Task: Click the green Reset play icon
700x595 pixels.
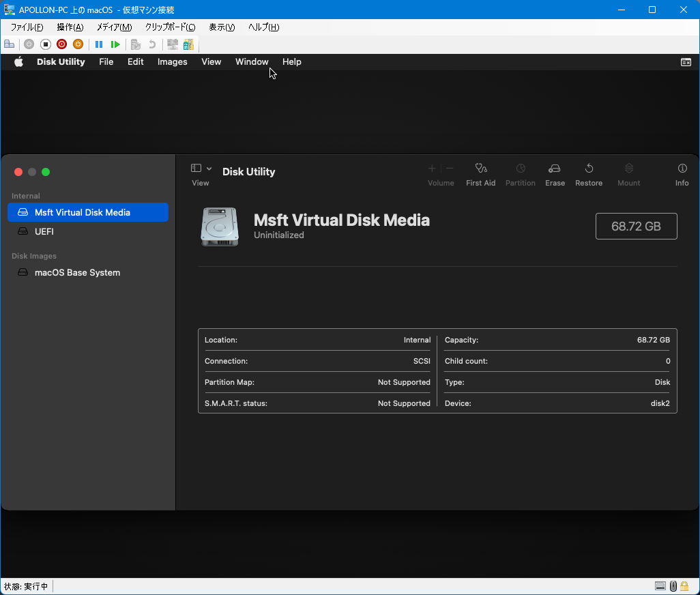Action: [115, 44]
